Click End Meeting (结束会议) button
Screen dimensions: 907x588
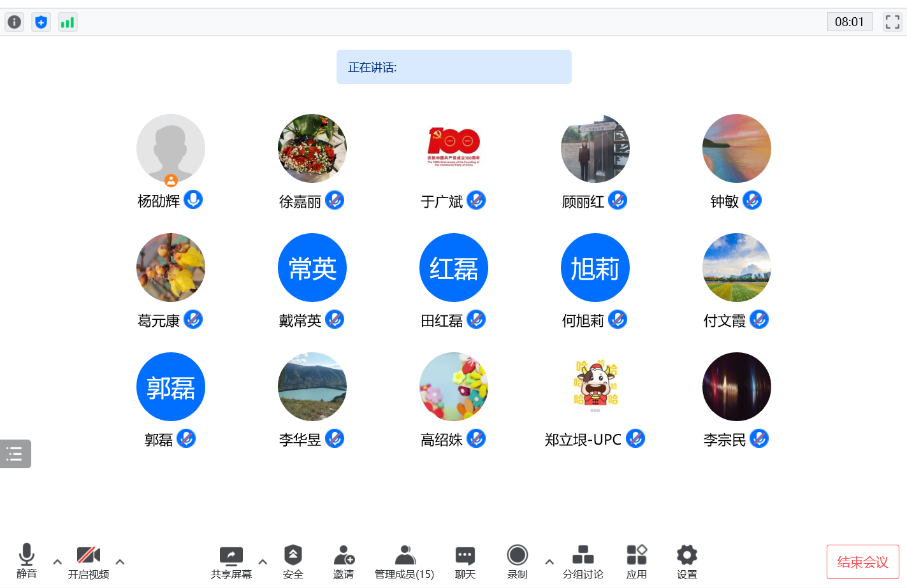[x=862, y=562]
